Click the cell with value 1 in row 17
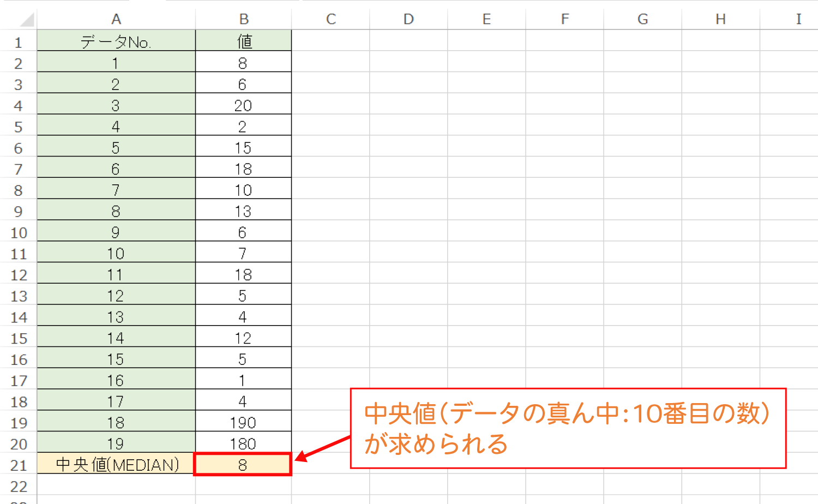Screen dimensions: 818x504 coord(243,379)
